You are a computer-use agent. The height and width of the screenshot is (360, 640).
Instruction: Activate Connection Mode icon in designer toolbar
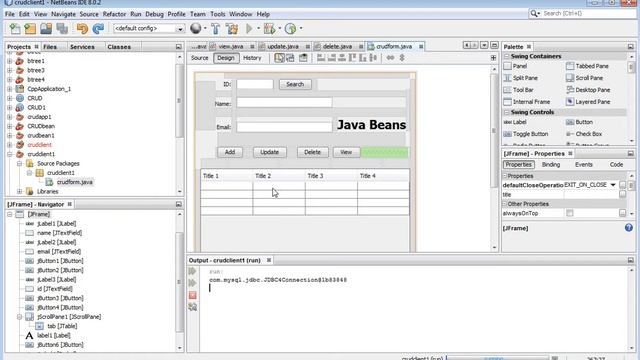click(290, 58)
